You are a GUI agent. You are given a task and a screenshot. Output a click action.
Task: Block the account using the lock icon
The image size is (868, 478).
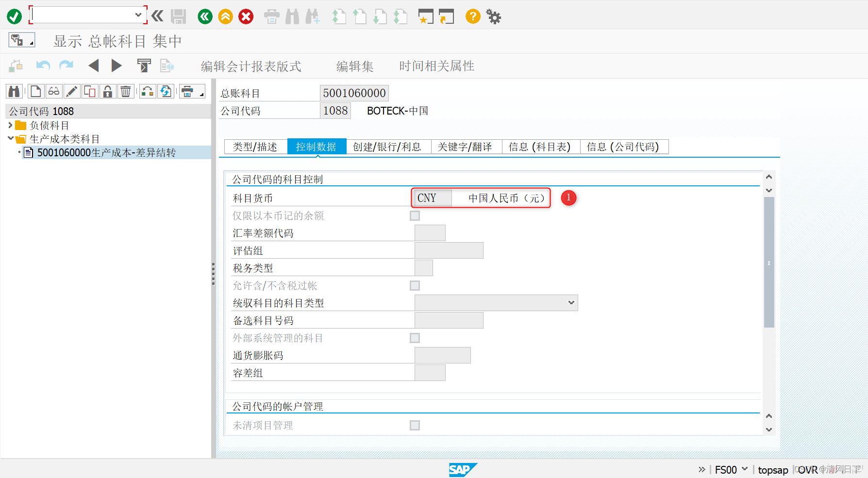[x=107, y=91]
